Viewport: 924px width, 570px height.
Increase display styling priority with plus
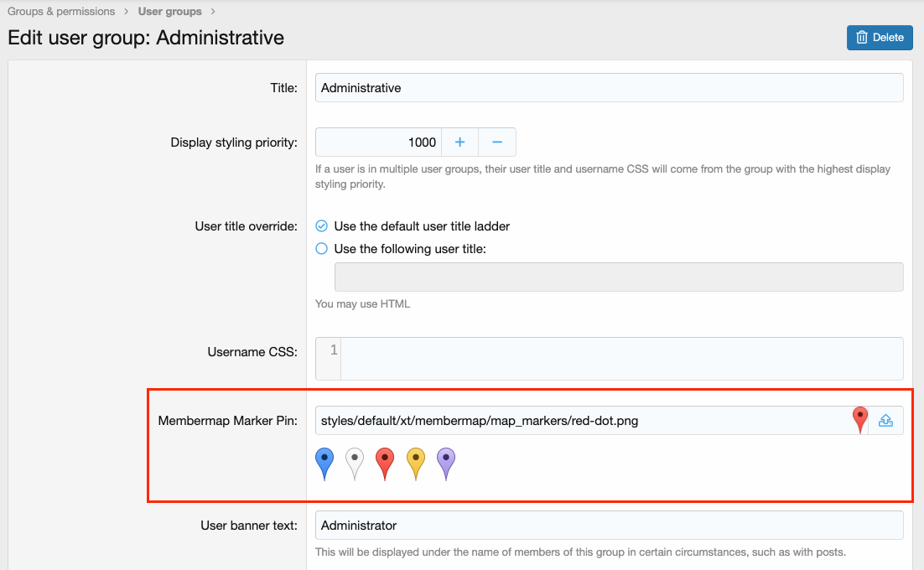[x=459, y=142]
